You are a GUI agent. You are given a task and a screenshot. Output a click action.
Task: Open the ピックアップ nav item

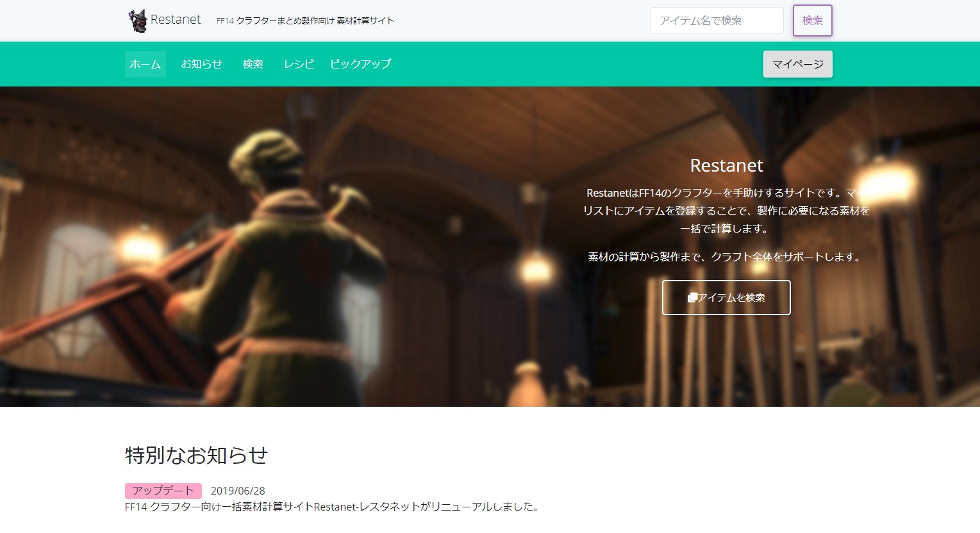tap(360, 64)
